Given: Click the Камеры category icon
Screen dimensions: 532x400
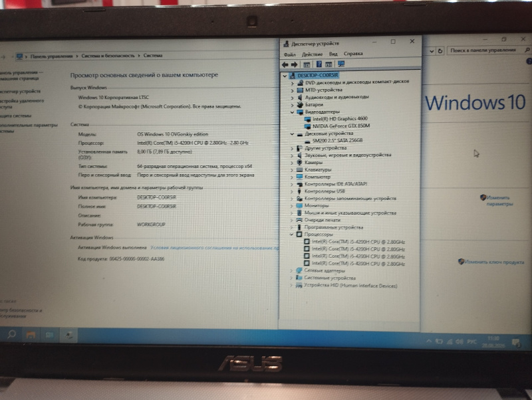Looking at the screenshot, I should 300,162.
